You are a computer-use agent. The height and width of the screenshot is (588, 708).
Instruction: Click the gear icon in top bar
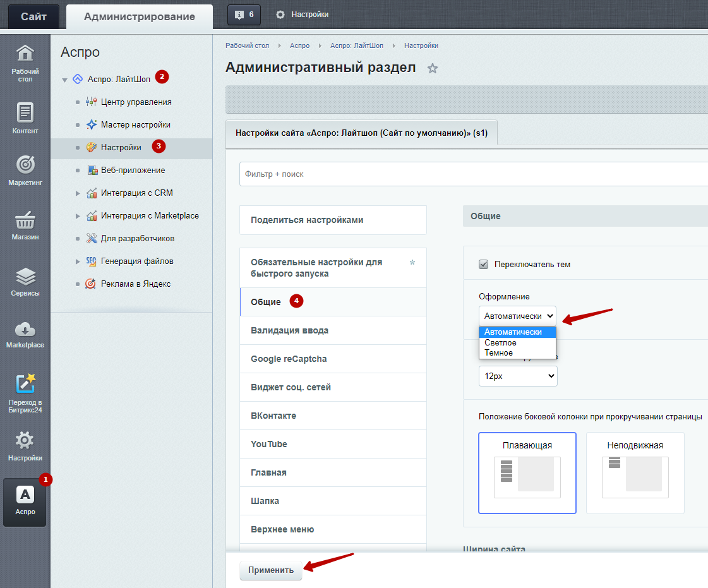280,15
